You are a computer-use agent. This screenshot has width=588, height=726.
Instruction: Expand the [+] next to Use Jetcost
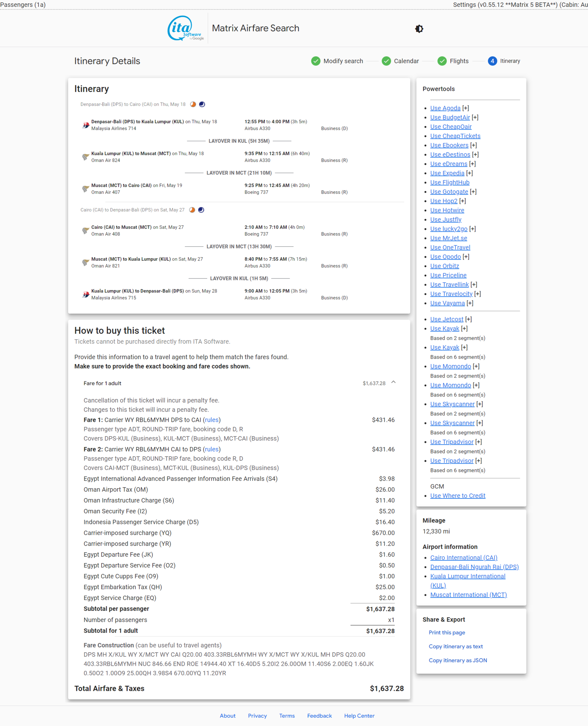tap(469, 319)
